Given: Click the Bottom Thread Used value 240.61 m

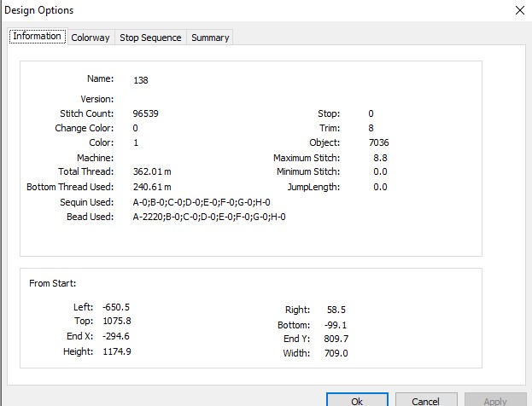Looking at the screenshot, I should point(152,187).
